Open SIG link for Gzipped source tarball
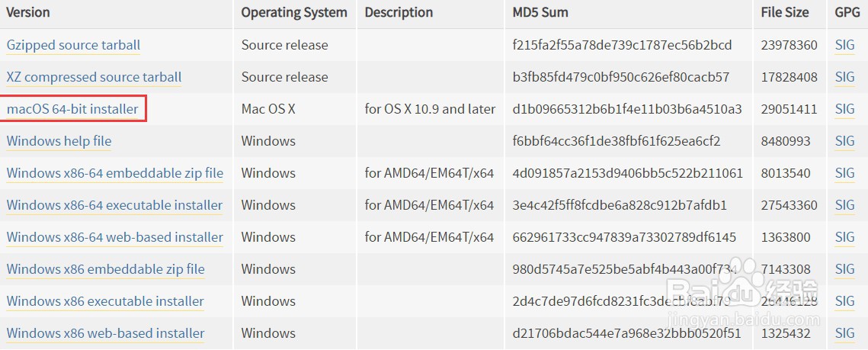868x350 pixels. 844,46
